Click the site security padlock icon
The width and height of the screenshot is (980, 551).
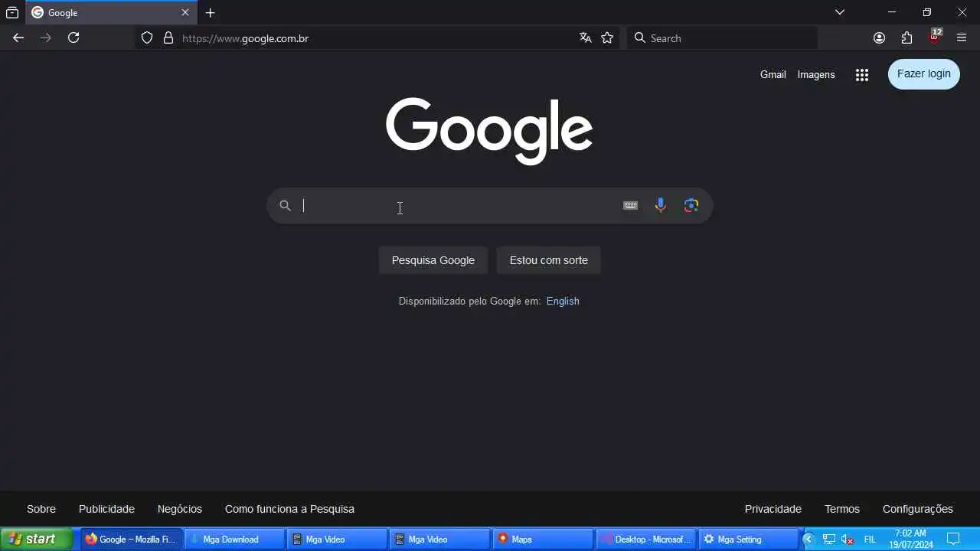(168, 38)
